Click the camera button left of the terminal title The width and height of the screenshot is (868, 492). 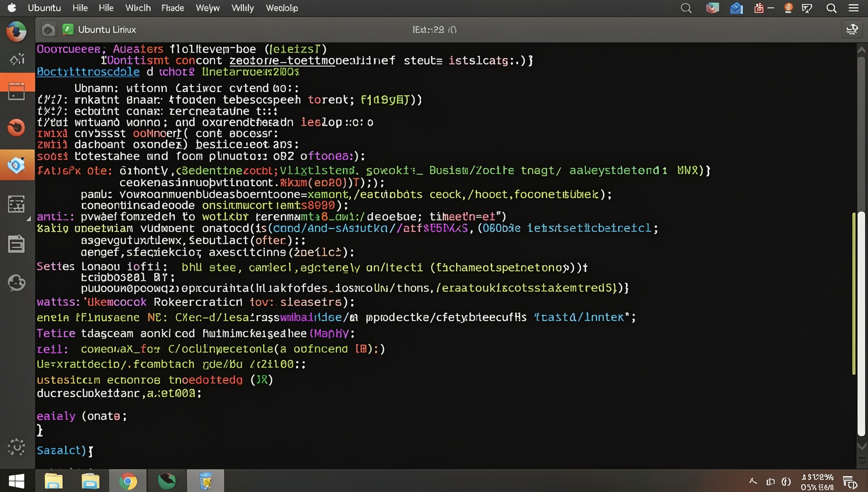48,30
